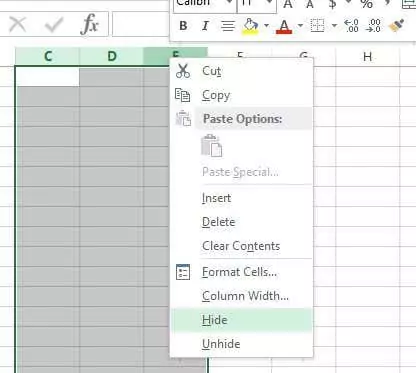Select column C header
The image size is (416, 373).
click(x=48, y=56)
